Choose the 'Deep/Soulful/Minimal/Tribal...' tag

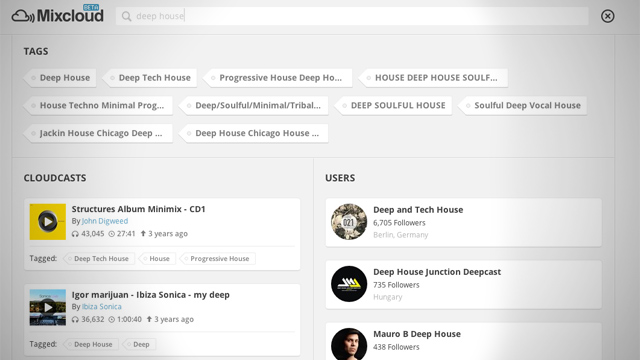pyautogui.click(x=254, y=105)
